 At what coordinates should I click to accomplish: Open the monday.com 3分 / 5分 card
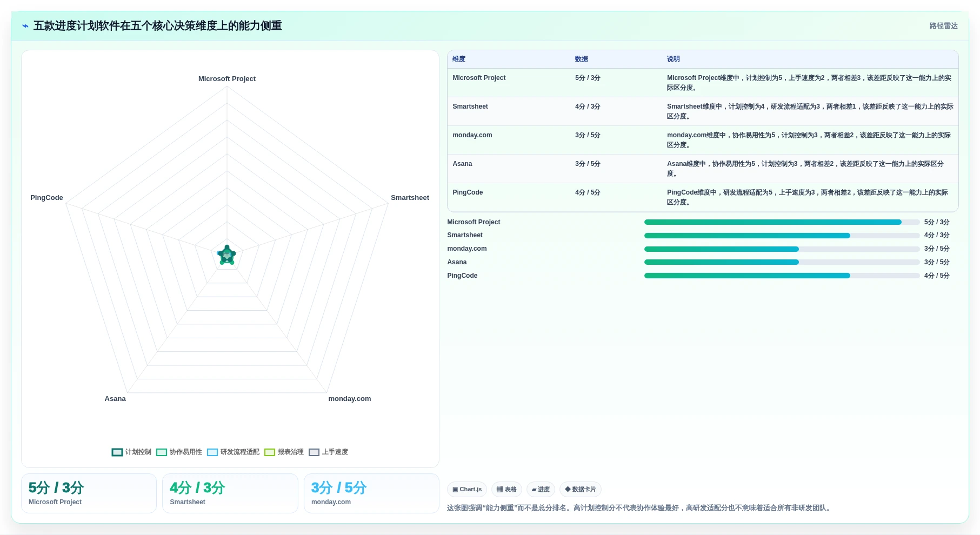point(371,493)
